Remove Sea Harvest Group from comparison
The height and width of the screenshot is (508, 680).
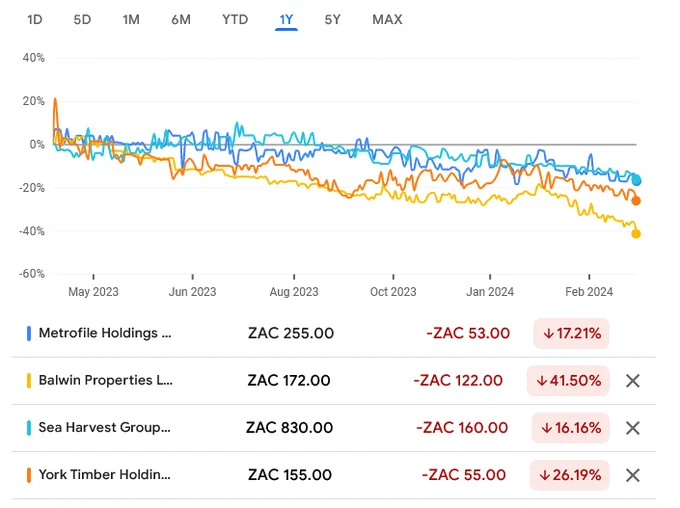coord(633,428)
